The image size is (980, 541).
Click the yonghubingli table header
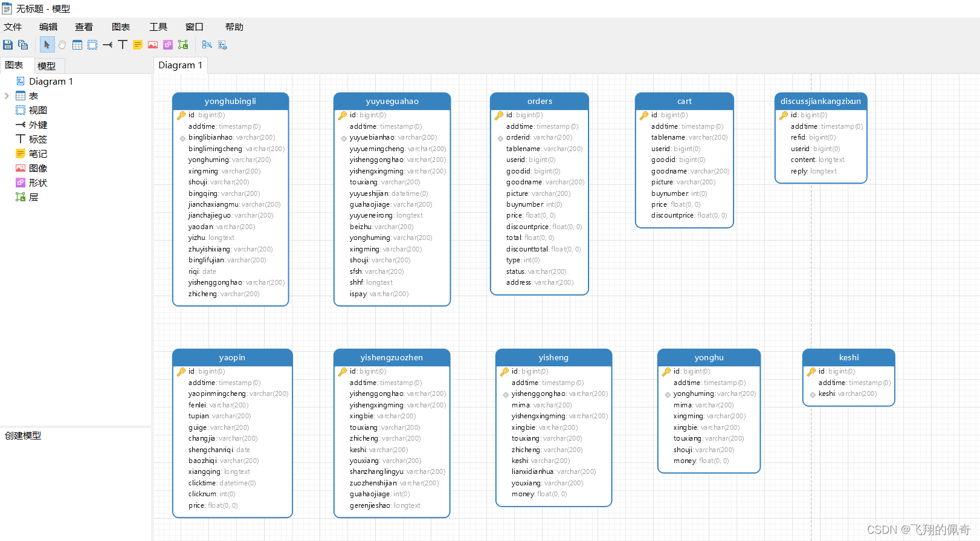(x=230, y=101)
